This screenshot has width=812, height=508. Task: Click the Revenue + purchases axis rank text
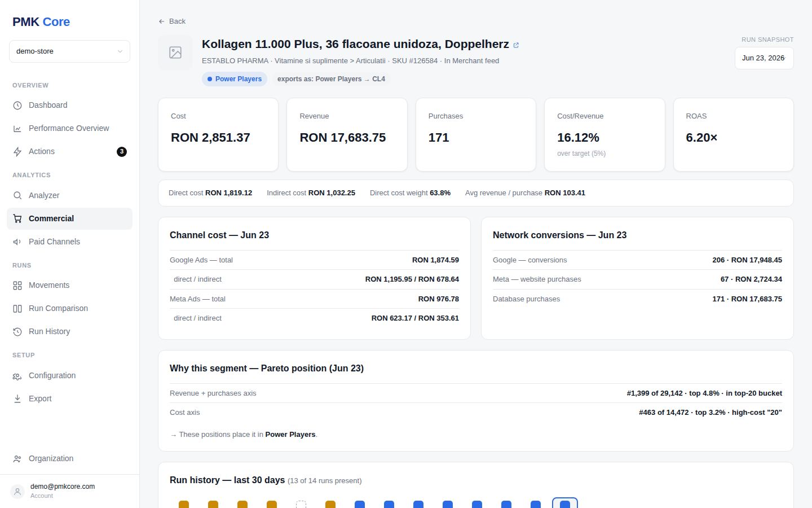tap(704, 393)
